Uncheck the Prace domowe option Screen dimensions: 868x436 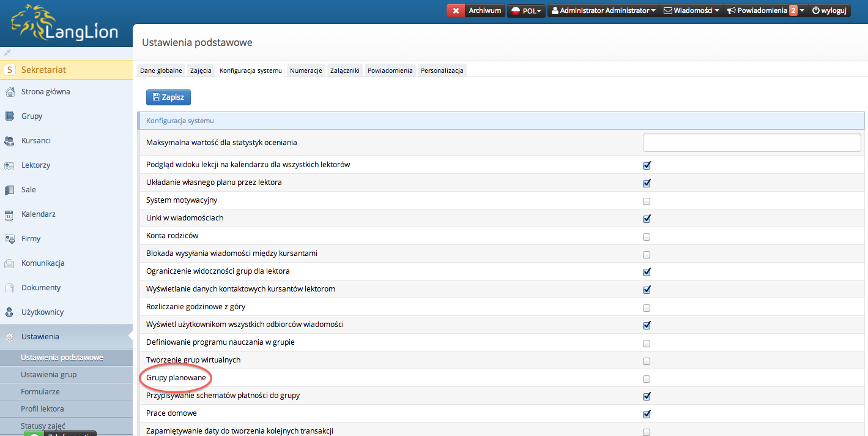click(x=647, y=414)
